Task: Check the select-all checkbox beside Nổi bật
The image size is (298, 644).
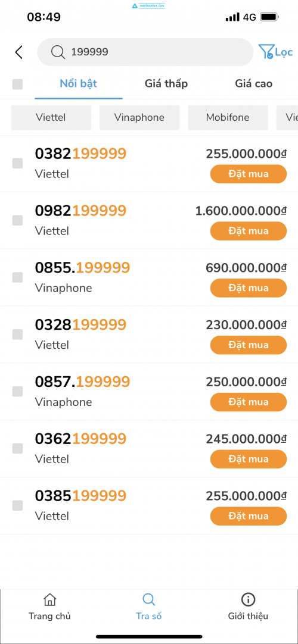Action: pos(17,84)
